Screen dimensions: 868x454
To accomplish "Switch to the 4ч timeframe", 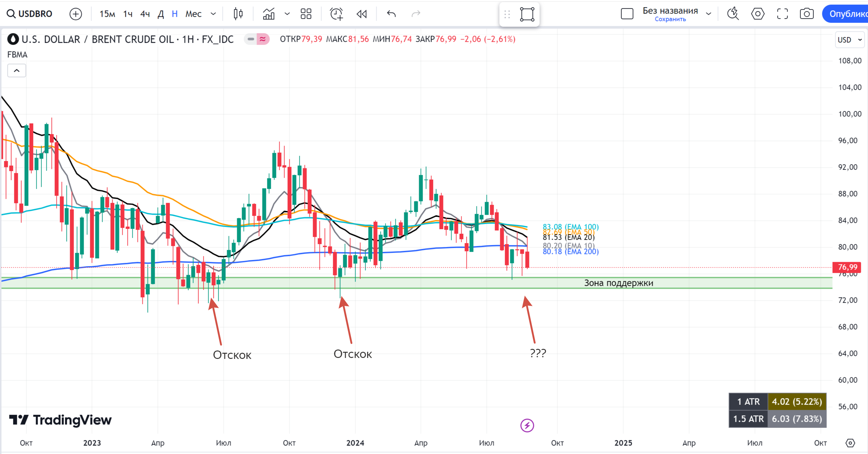I will 145,14.
